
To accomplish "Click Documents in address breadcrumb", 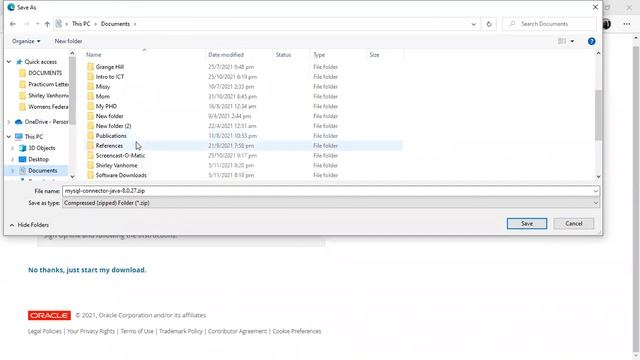I will coord(115,24).
